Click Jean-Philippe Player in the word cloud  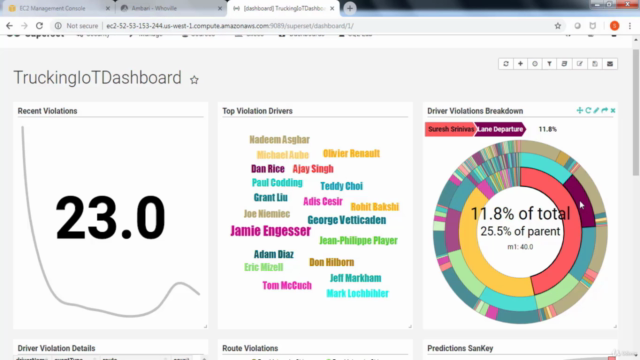tap(358, 240)
